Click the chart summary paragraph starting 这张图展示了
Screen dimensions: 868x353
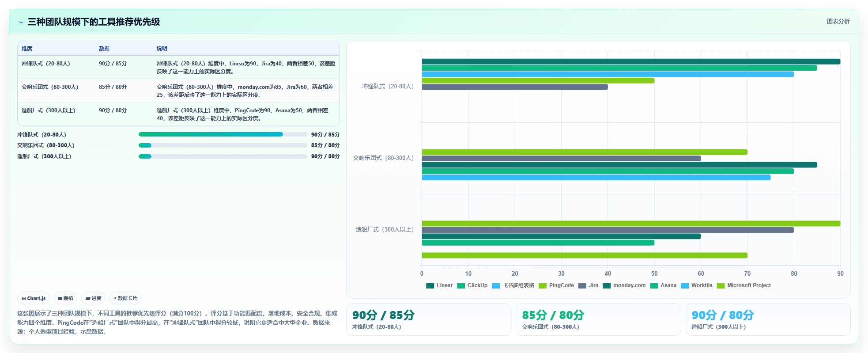177,323
